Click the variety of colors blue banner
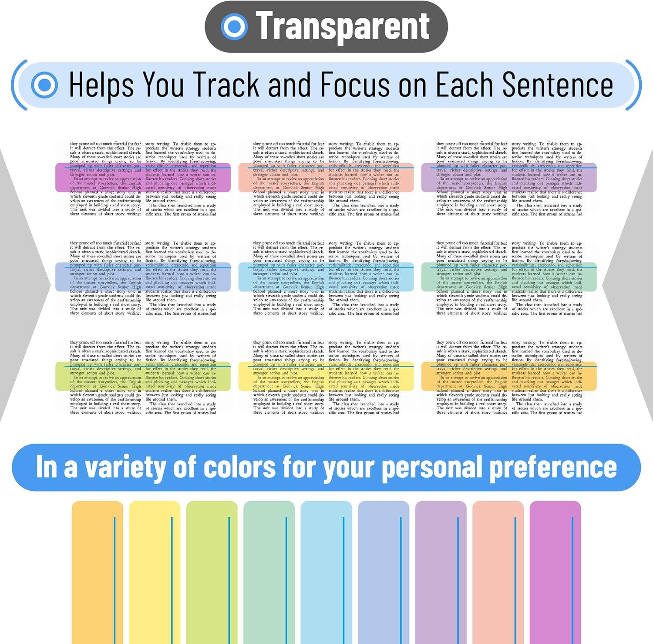 tap(326, 467)
